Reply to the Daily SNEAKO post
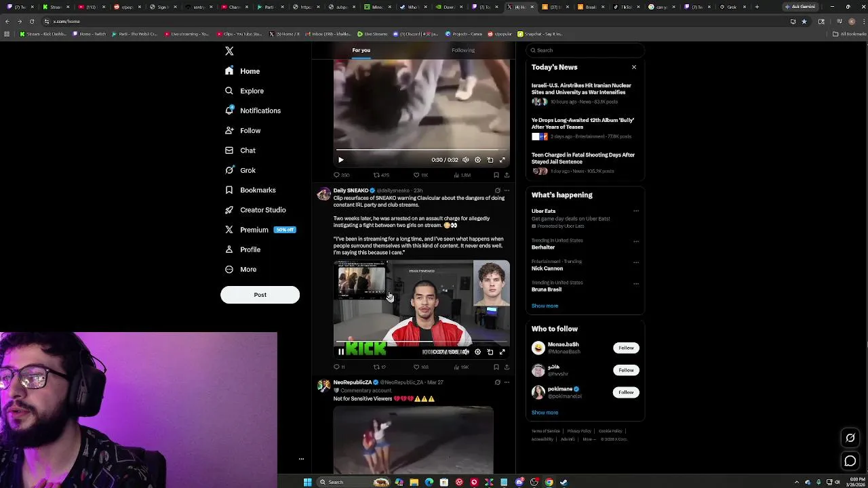 [339, 367]
